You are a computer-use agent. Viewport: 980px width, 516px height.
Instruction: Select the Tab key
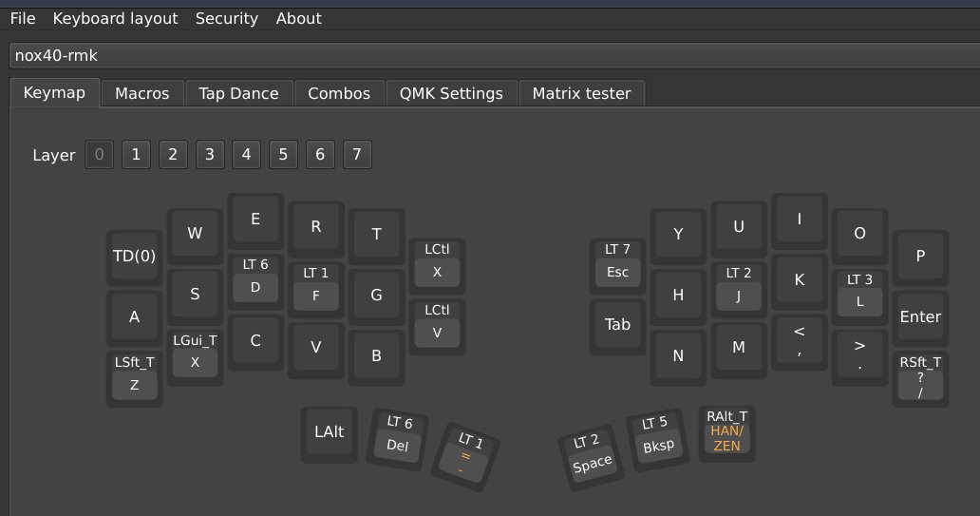[x=618, y=327]
